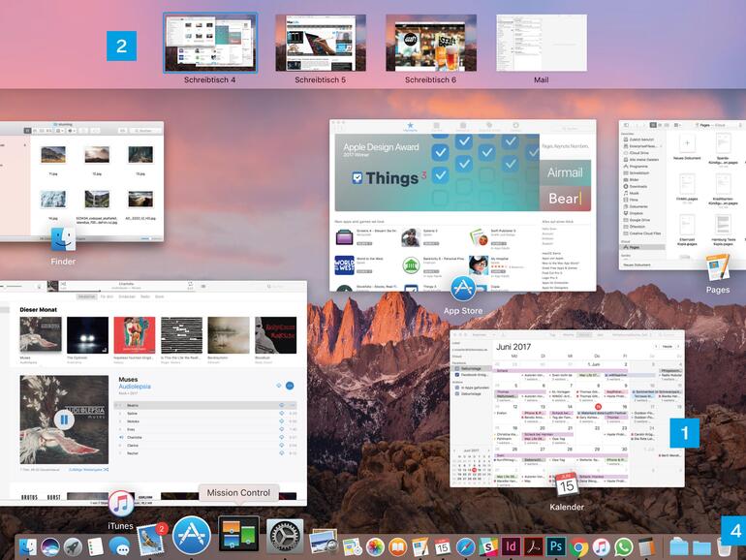Click the App Store badge on its window preview
746x560 pixels.
(463, 289)
